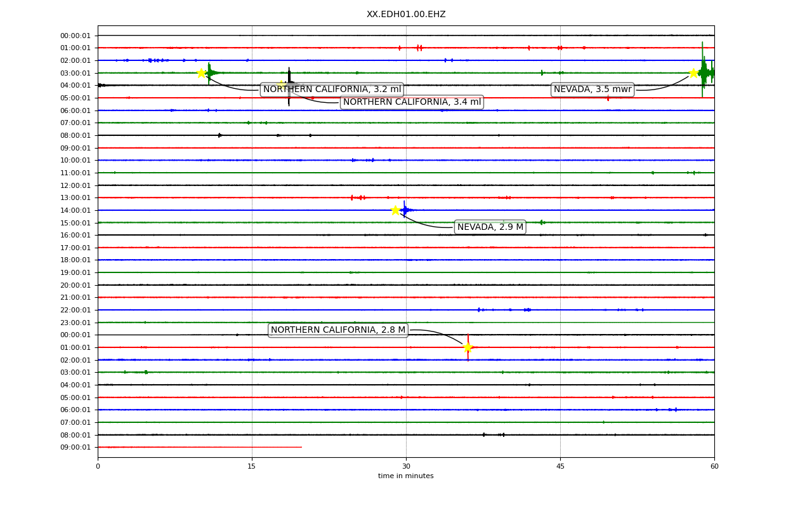Image resolution: width=812 pixels, height=508 pixels.
Task: Click the yellow star marking the Nevada 3.5 mwr event
Action: coord(693,73)
